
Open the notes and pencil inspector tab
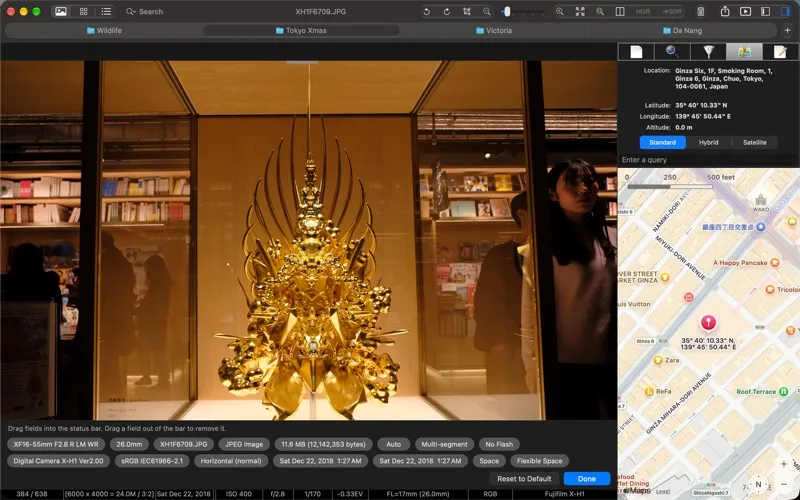[x=780, y=52]
